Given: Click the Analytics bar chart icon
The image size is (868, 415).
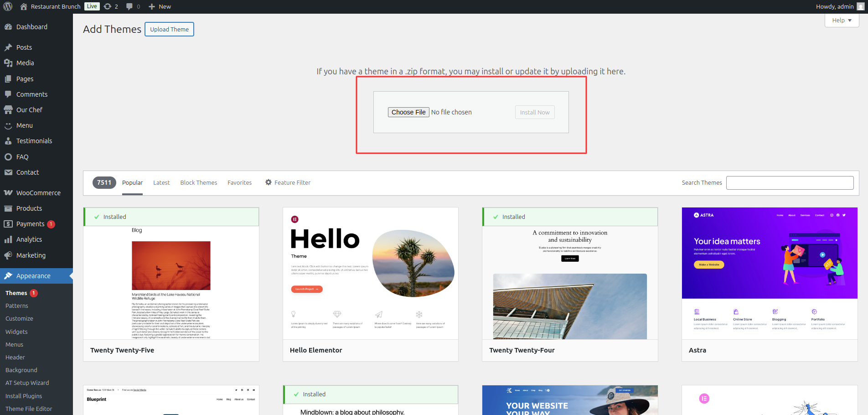Looking at the screenshot, I should tap(8, 239).
